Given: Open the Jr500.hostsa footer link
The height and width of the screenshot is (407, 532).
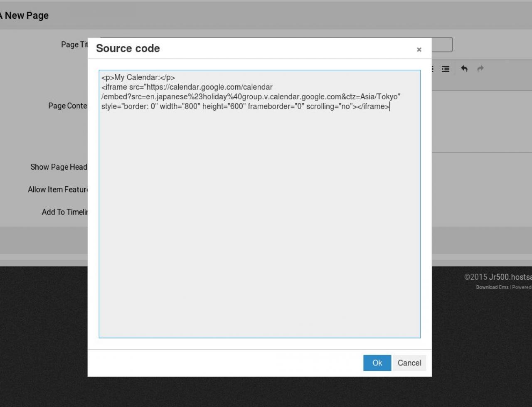Looking at the screenshot, I should pyautogui.click(x=510, y=277).
